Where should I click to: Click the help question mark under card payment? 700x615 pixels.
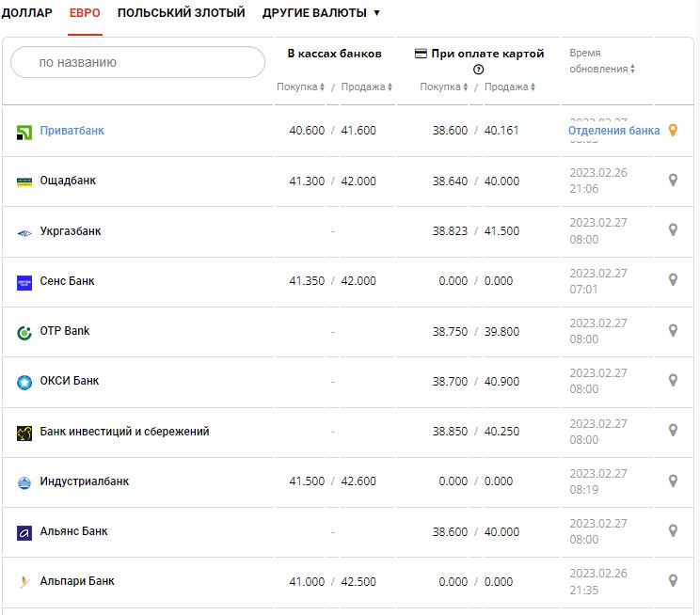point(479,70)
